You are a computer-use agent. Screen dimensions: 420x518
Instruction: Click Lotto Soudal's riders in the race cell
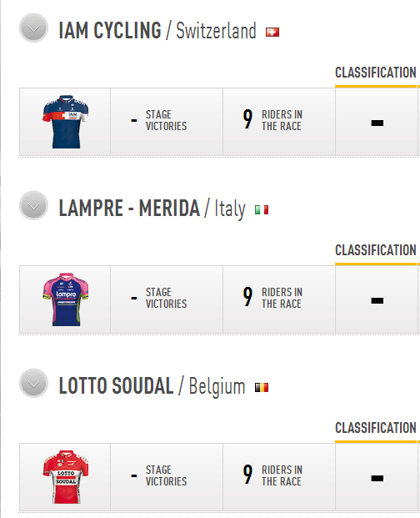(279, 477)
